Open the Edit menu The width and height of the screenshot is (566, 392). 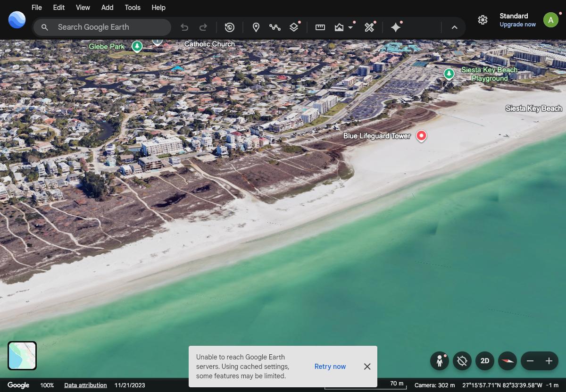[x=58, y=8]
